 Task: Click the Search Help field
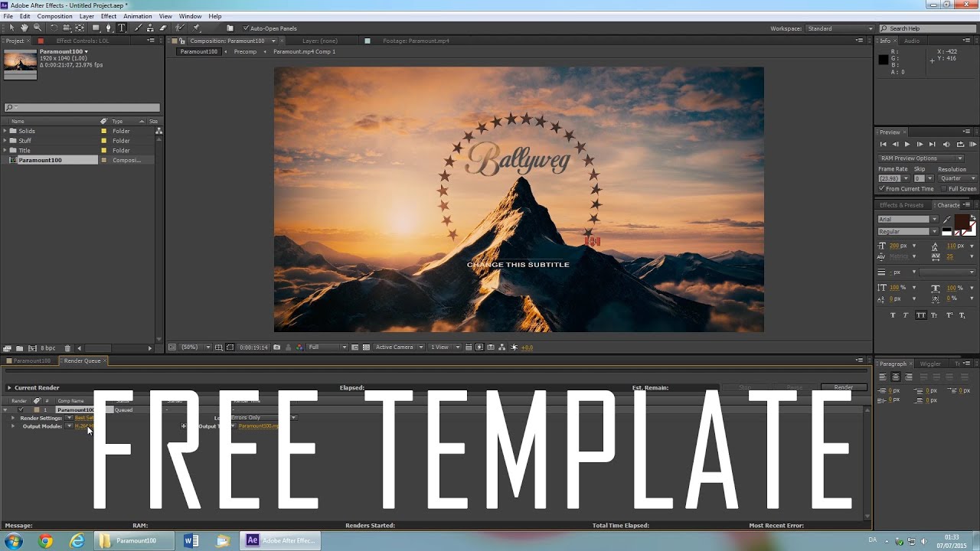coord(929,28)
